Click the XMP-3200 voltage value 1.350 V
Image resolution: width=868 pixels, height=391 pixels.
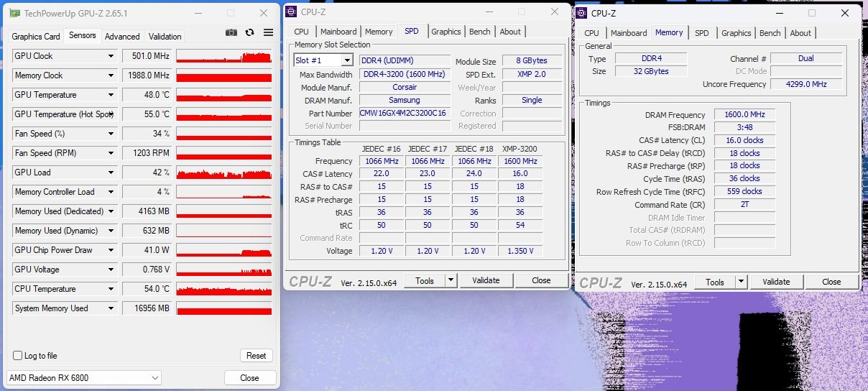pos(520,251)
